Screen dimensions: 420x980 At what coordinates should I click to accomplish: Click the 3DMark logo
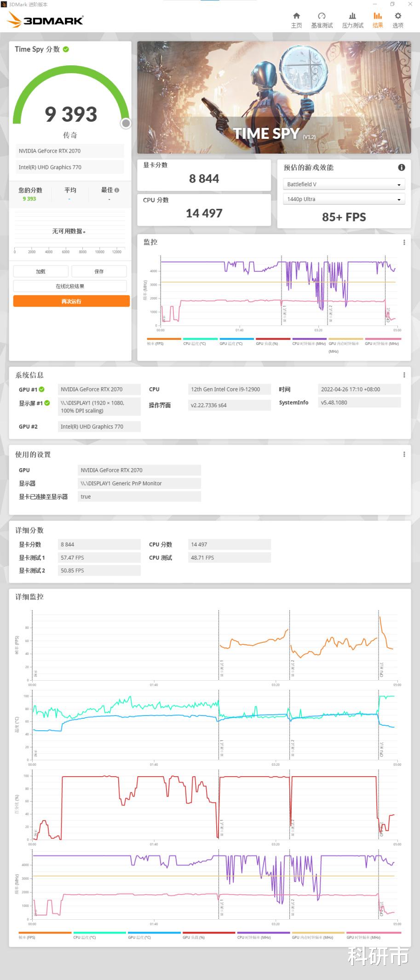[46, 20]
